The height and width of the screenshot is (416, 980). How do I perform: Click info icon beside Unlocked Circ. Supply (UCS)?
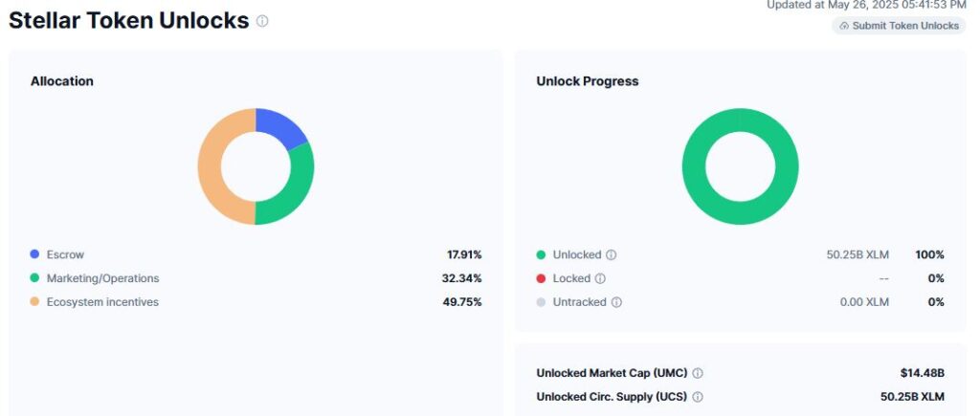click(x=698, y=397)
